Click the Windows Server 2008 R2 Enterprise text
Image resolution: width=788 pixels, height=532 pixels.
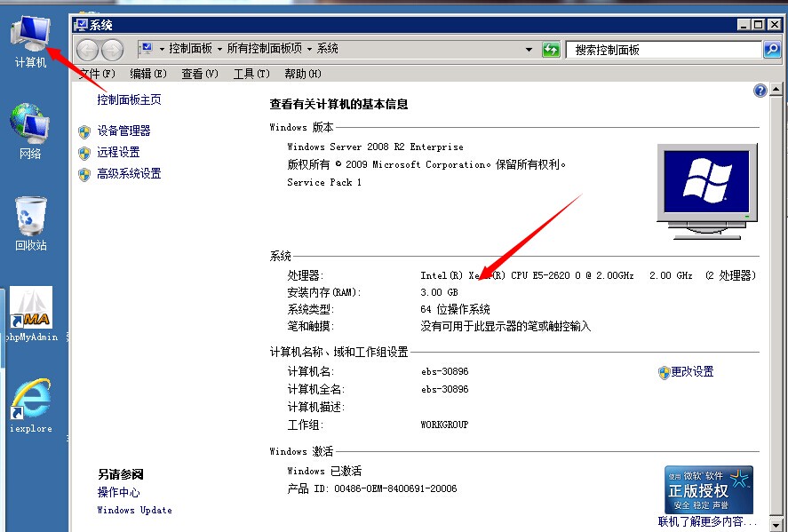click(x=376, y=147)
